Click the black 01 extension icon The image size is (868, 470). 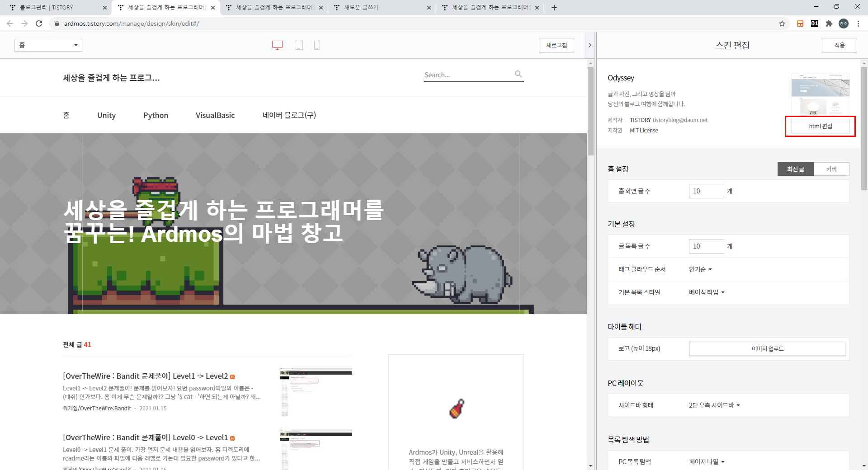(815, 23)
